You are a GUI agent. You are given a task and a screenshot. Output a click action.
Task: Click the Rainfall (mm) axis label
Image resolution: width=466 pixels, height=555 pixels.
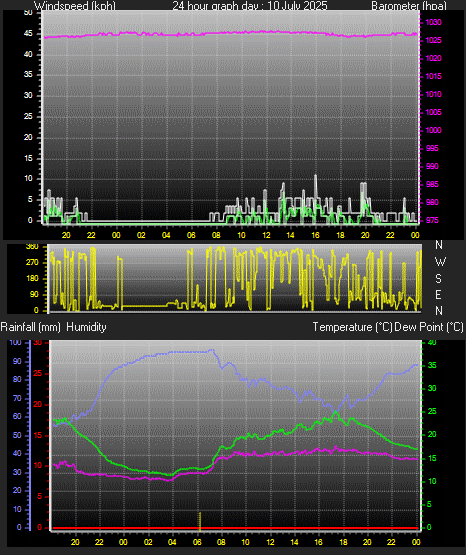pyautogui.click(x=30, y=327)
